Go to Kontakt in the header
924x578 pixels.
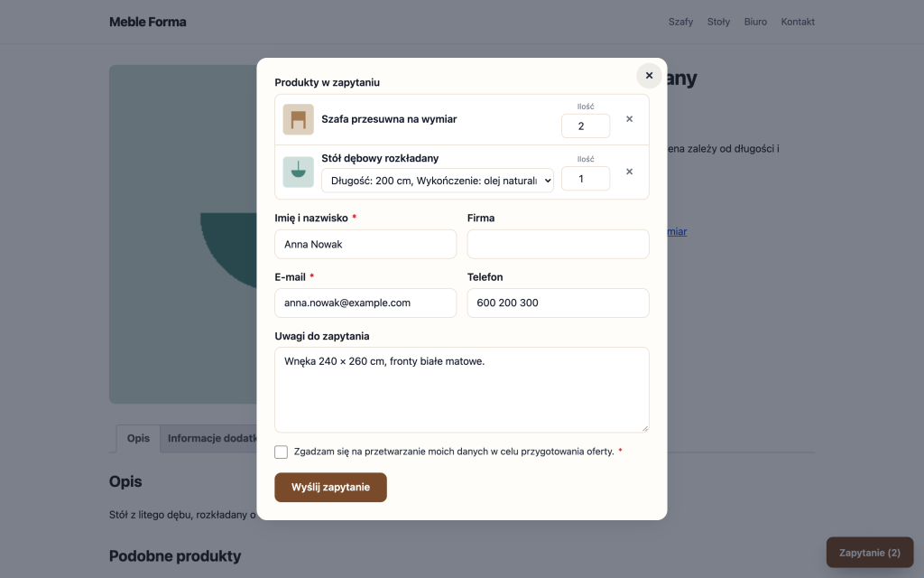pos(798,22)
